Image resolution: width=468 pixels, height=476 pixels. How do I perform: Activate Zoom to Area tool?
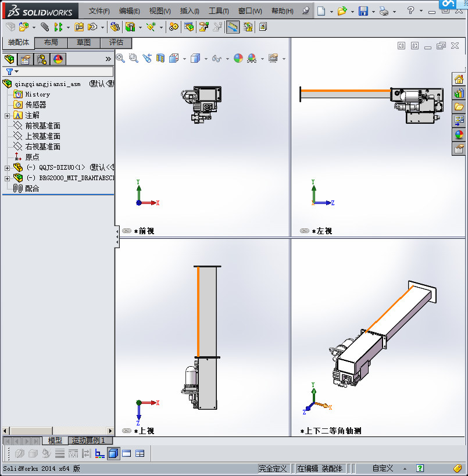(x=133, y=58)
